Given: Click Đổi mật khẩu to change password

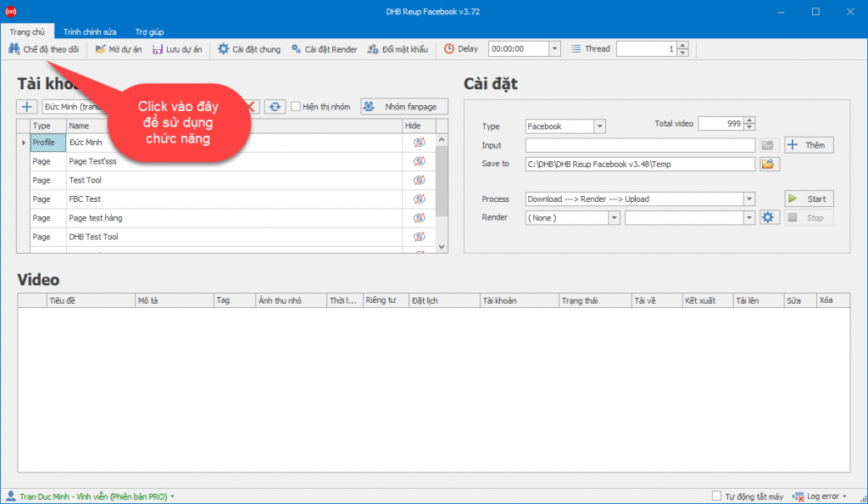Looking at the screenshot, I should [398, 49].
